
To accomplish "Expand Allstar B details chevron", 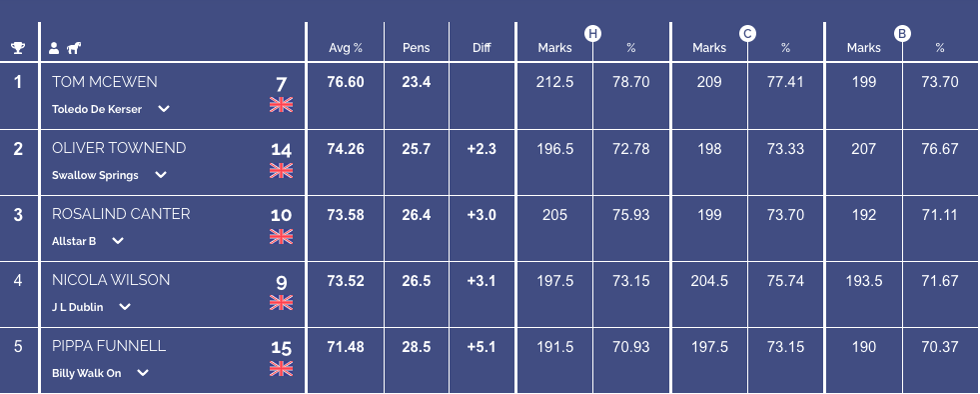I will click(118, 241).
